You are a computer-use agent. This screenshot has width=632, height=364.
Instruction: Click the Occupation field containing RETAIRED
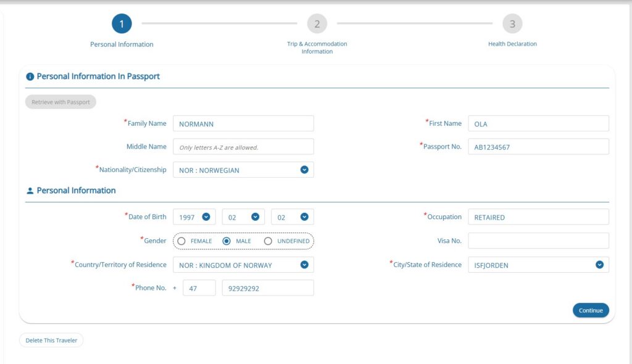click(x=538, y=217)
